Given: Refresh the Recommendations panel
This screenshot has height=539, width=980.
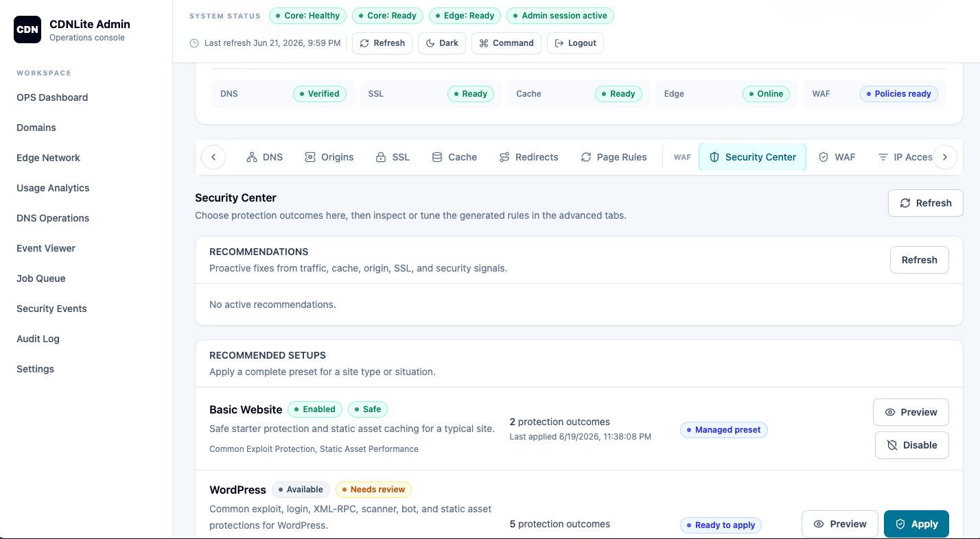Looking at the screenshot, I should 920,260.
